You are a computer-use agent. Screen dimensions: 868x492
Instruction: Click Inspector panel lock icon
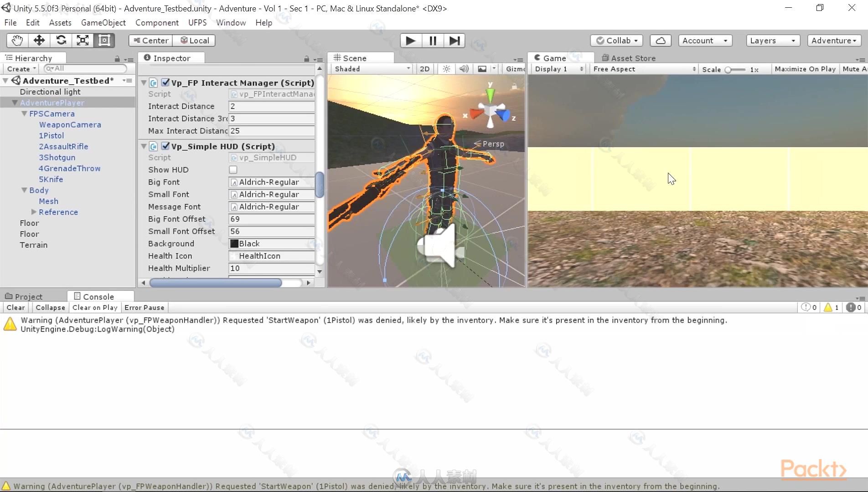point(307,59)
